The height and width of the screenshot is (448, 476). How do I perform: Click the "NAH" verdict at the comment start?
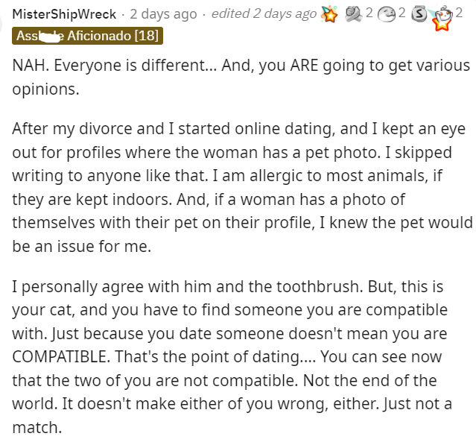[x=28, y=66]
